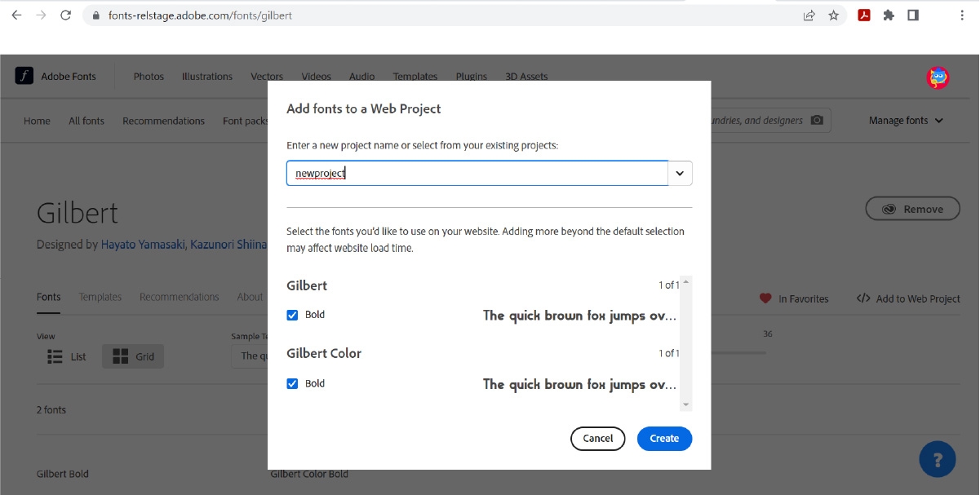Open the user profile avatar
Image resolution: width=980 pixels, height=495 pixels.
click(938, 77)
